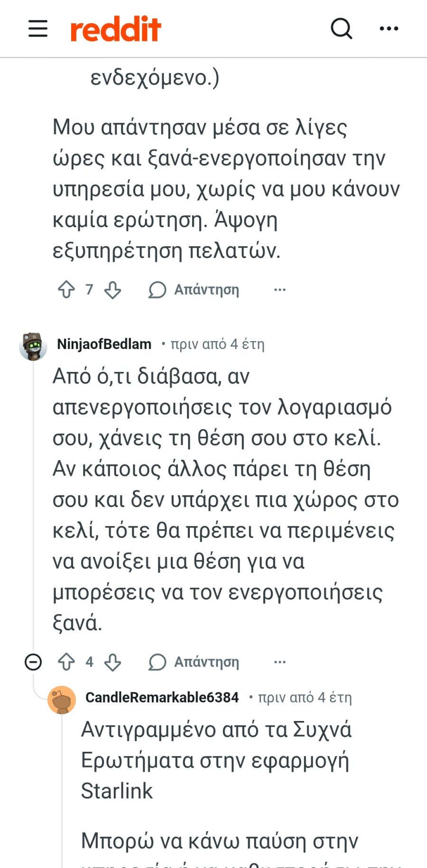Viewport: 427px width, 868px height.
Task: Click the reply speech bubble icon on first comment
Action: coord(158,289)
